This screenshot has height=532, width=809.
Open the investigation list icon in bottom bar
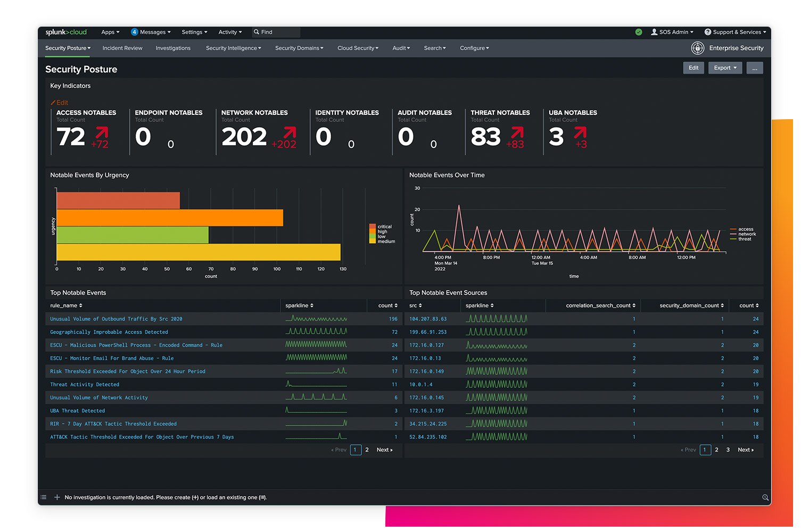point(44,497)
